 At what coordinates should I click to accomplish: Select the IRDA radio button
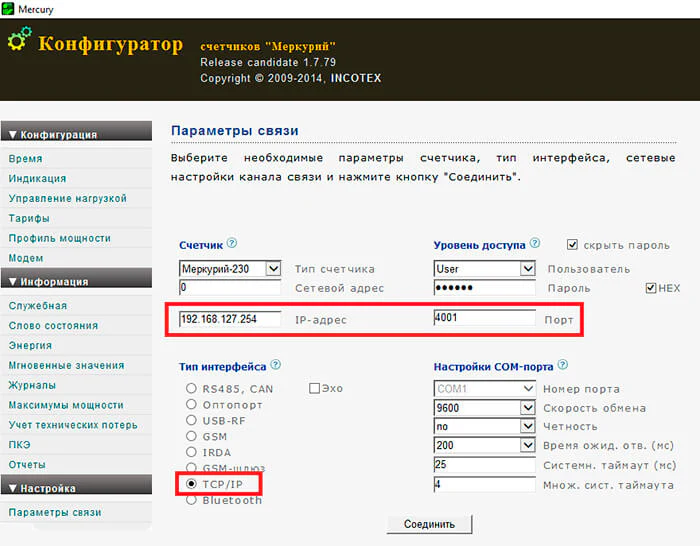click(191, 452)
